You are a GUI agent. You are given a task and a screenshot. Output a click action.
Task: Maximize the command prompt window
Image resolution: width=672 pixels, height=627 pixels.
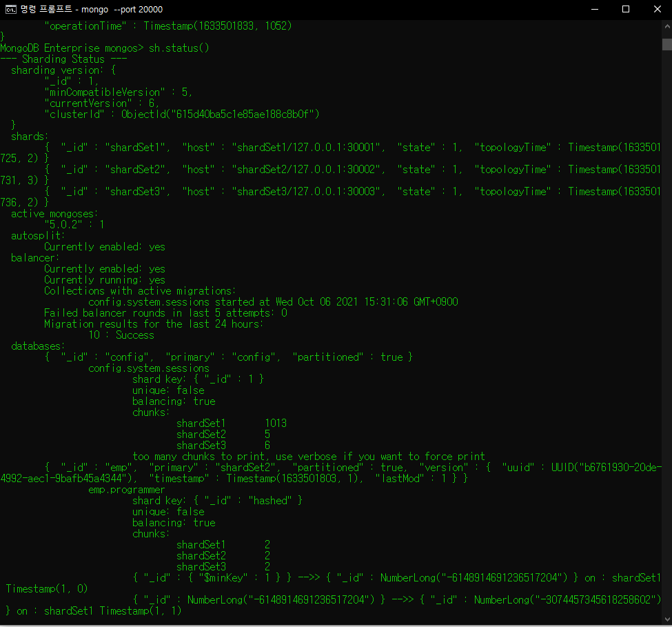626,10
